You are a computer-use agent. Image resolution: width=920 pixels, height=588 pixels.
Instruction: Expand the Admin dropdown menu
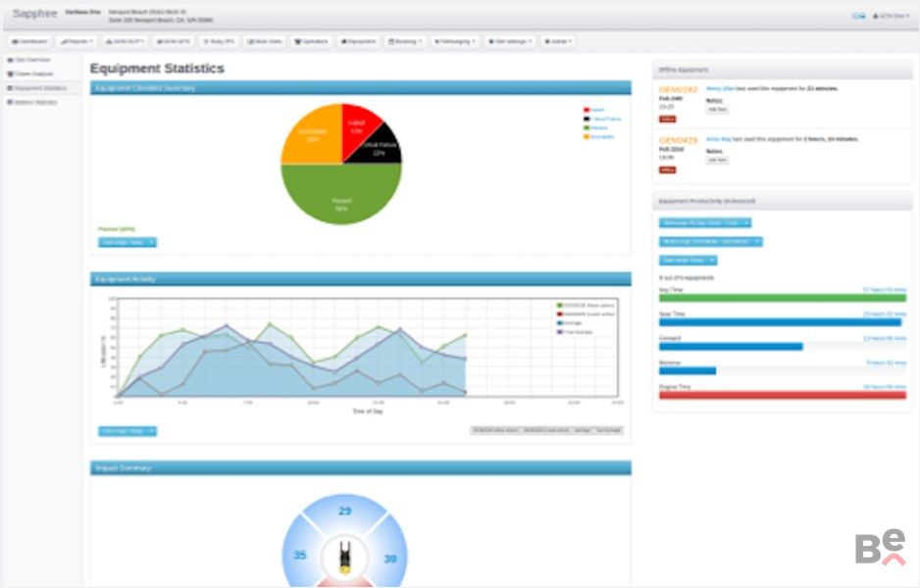click(558, 41)
